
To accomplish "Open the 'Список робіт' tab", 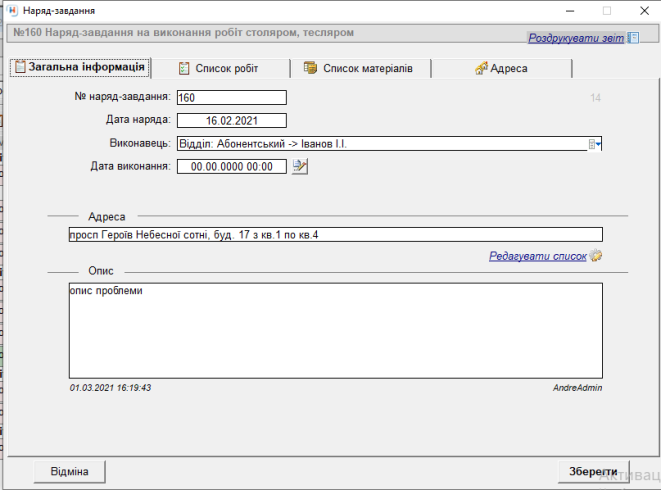I will [218, 68].
